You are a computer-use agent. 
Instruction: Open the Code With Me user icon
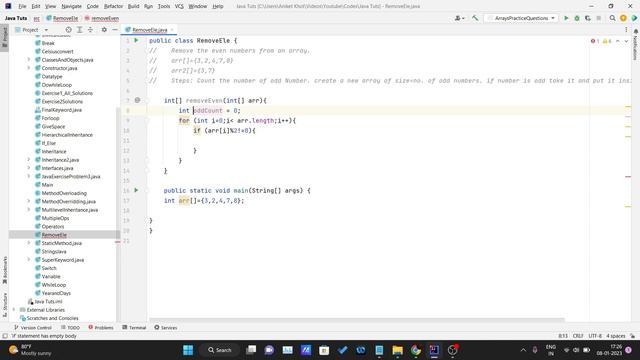tap(459, 18)
